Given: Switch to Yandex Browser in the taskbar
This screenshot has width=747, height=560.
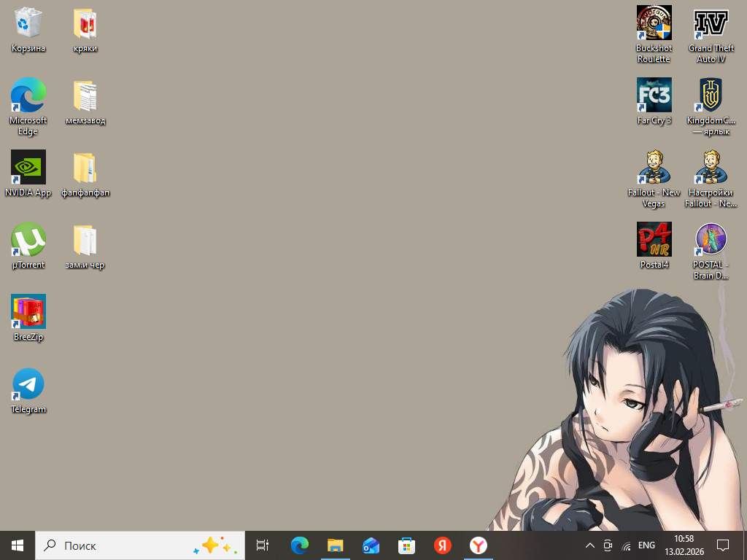Looking at the screenshot, I should (x=479, y=545).
